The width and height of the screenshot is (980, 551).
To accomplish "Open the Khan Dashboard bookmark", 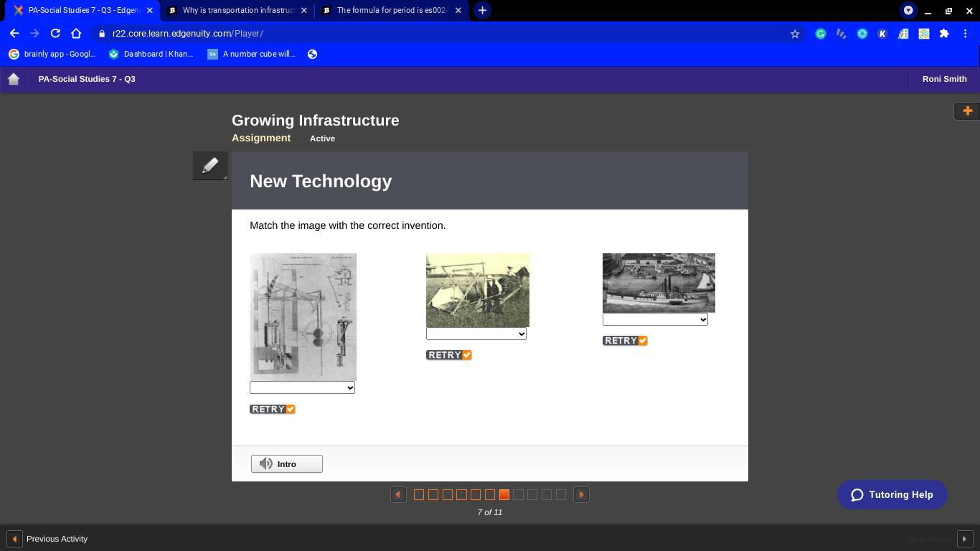I will 151,54.
